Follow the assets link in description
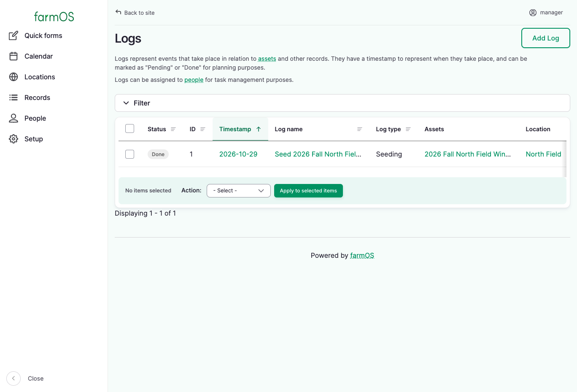577x392 pixels. (x=267, y=59)
